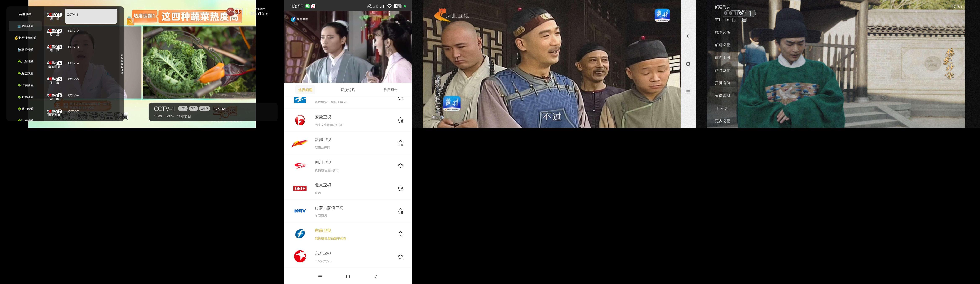
Task: Select the CCTV-6 电影 channel logo
Action: point(54,97)
